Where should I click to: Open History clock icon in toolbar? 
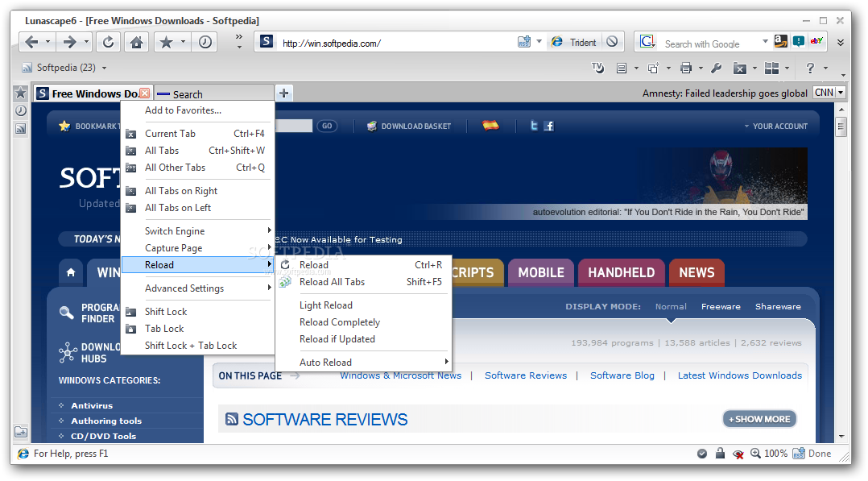[205, 42]
